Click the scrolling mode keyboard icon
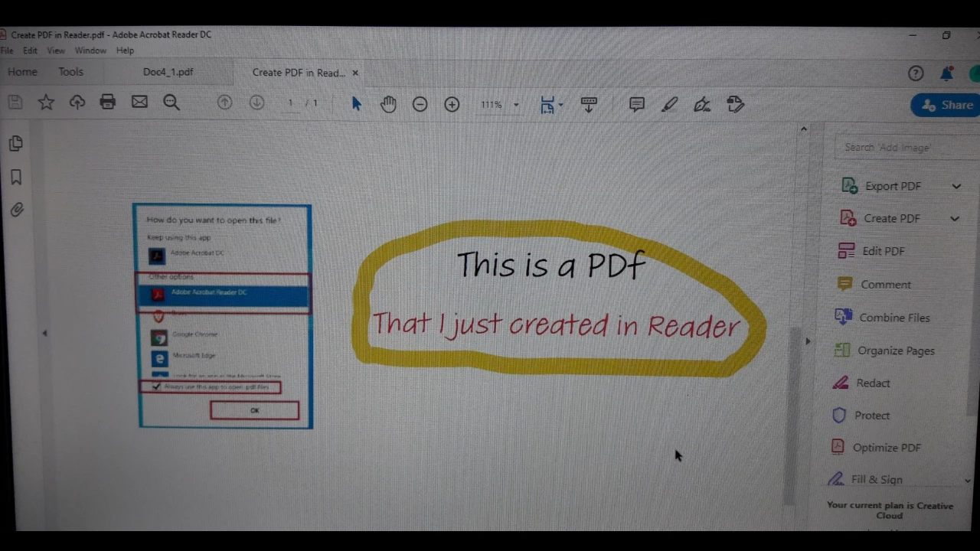The width and height of the screenshot is (980, 551). pos(589,105)
